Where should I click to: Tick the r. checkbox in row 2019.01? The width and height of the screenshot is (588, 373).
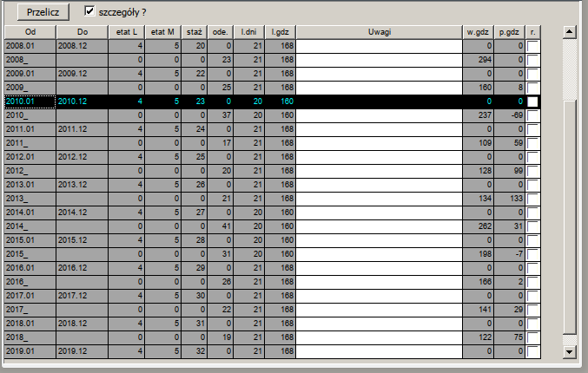click(x=532, y=351)
